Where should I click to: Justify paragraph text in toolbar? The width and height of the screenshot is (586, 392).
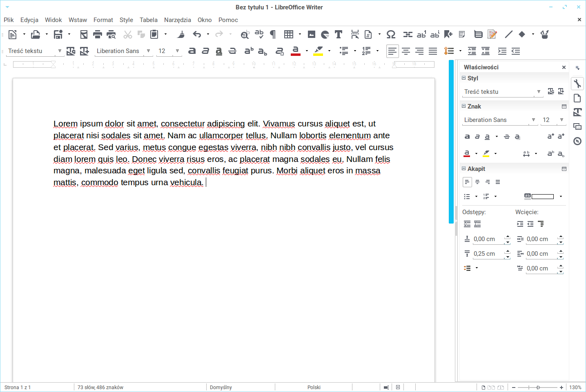coord(433,51)
